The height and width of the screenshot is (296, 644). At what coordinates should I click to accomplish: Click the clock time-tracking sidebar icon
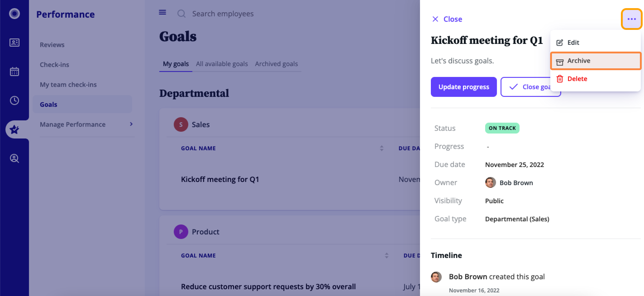[x=15, y=100]
